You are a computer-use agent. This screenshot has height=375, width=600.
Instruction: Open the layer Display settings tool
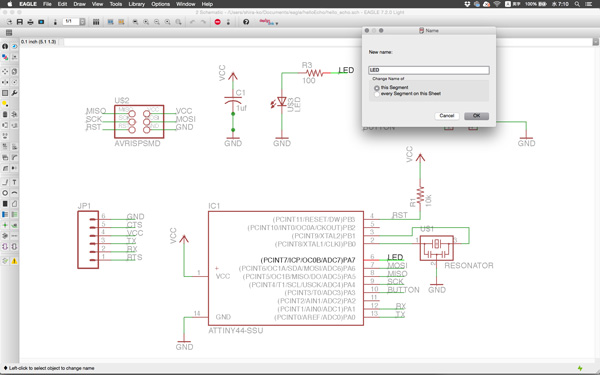pos(5,57)
